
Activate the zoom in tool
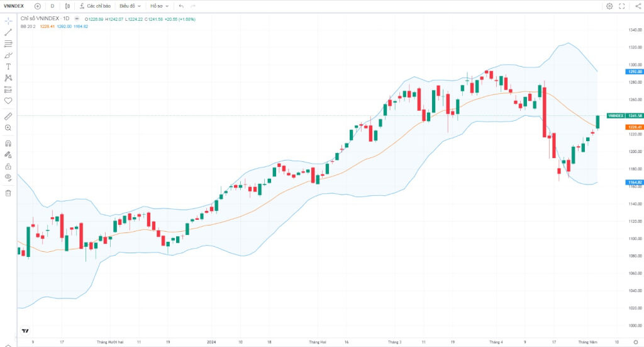8,128
